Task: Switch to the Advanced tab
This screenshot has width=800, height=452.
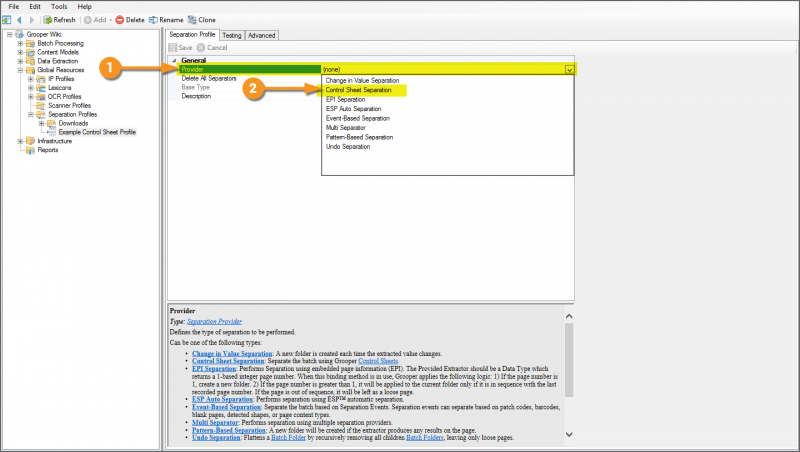Action: [262, 35]
